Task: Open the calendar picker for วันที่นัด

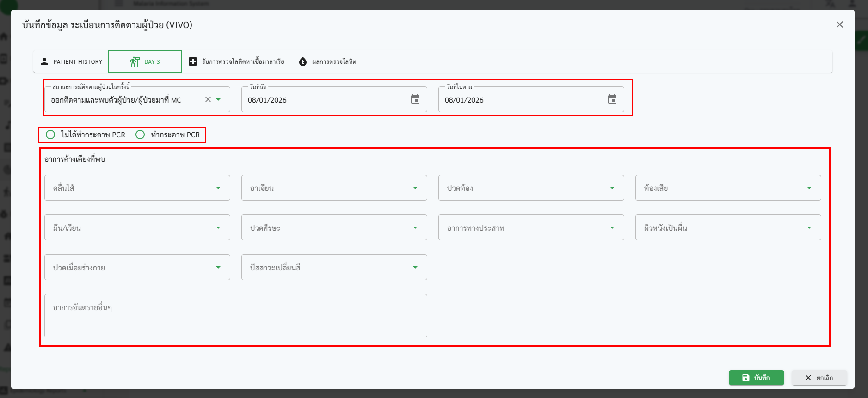Action: coord(415,99)
